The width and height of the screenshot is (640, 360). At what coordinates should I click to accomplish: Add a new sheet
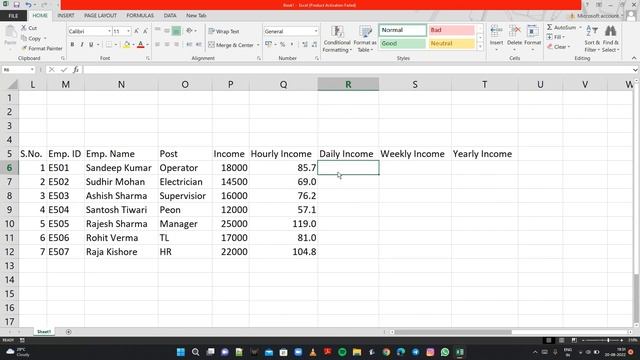tap(69, 332)
